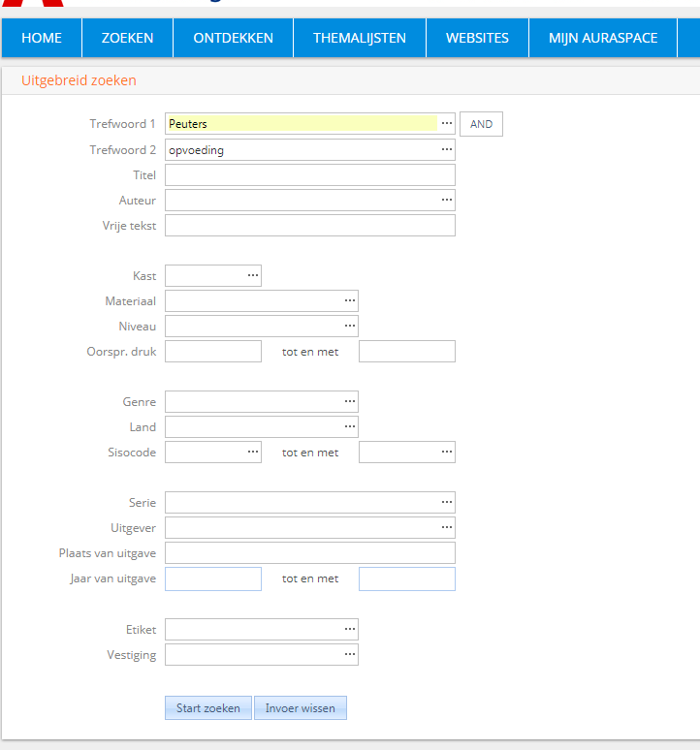This screenshot has height=750, width=700.
Task: Open MIJN AURASPACE in the navigation bar
Action: (x=602, y=38)
